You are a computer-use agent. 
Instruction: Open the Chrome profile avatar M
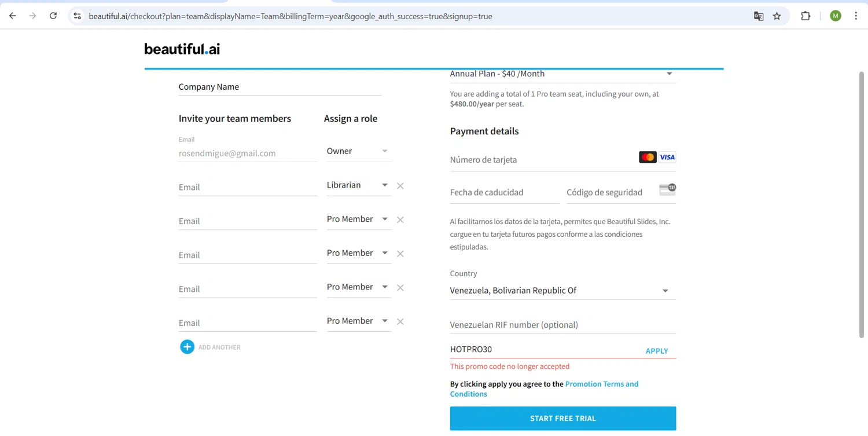[x=836, y=16]
